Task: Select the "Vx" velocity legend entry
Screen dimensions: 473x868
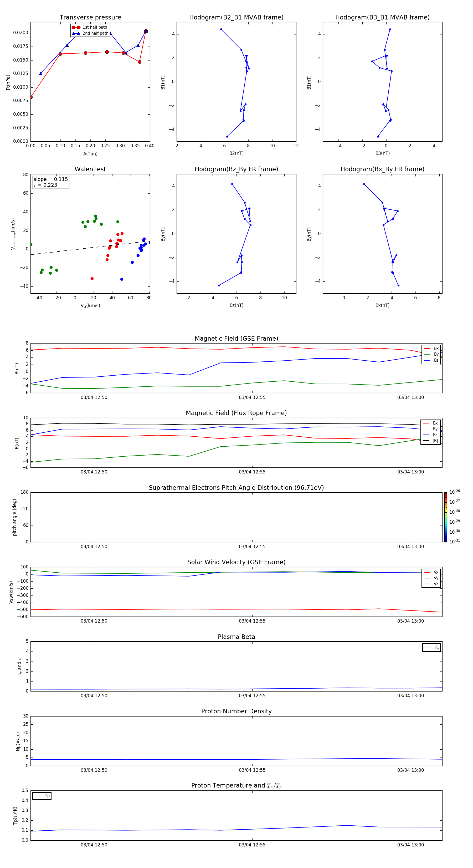Action: tap(431, 572)
